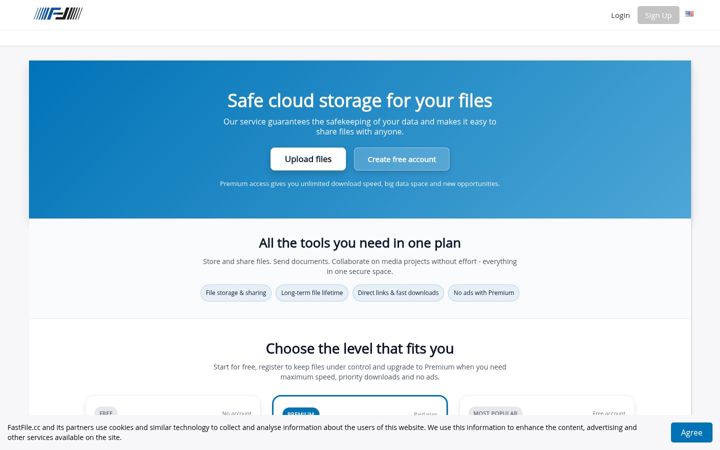Click the cookie notice text in the bottom banner
This screenshot has width=720, height=450.
pos(322,432)
